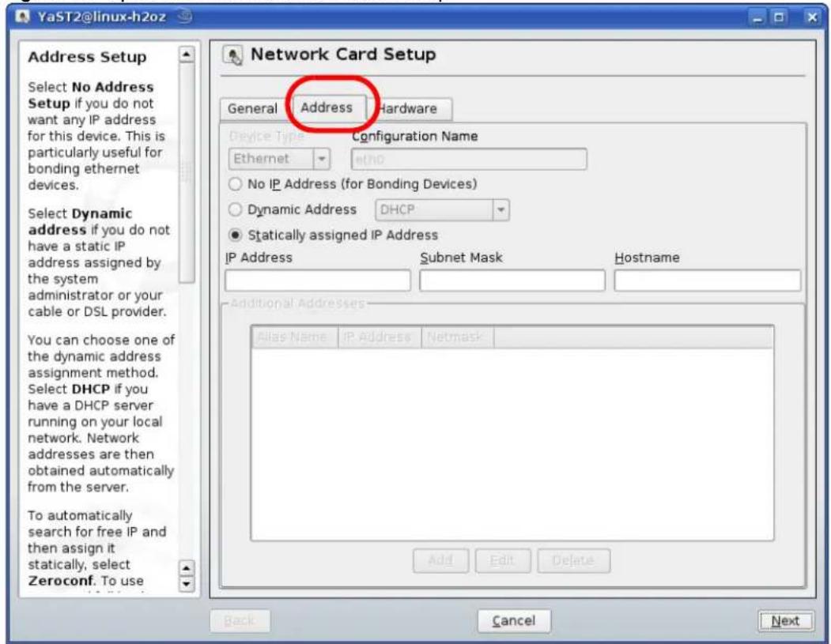This screenshot has width=831, height=644.
Task: Select No IP Address for Bonding Devices
Action: point(235,184)
